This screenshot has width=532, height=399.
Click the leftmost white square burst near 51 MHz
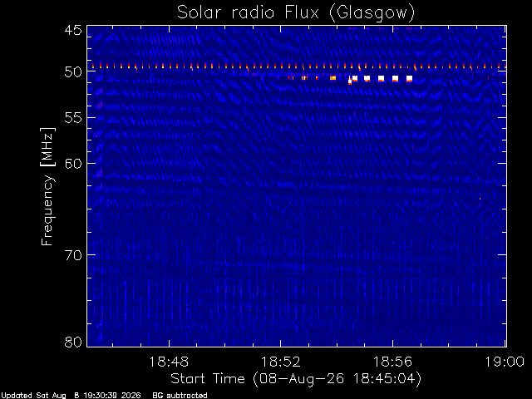pyautogui.click(x=355, y=79)
